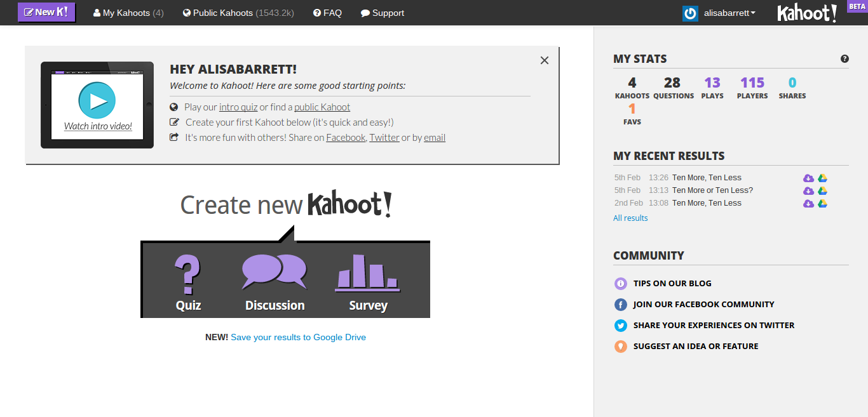Save 13:26 result to Google Drive
The height and width of the screenshot is (417, 868).
[822, 178]
